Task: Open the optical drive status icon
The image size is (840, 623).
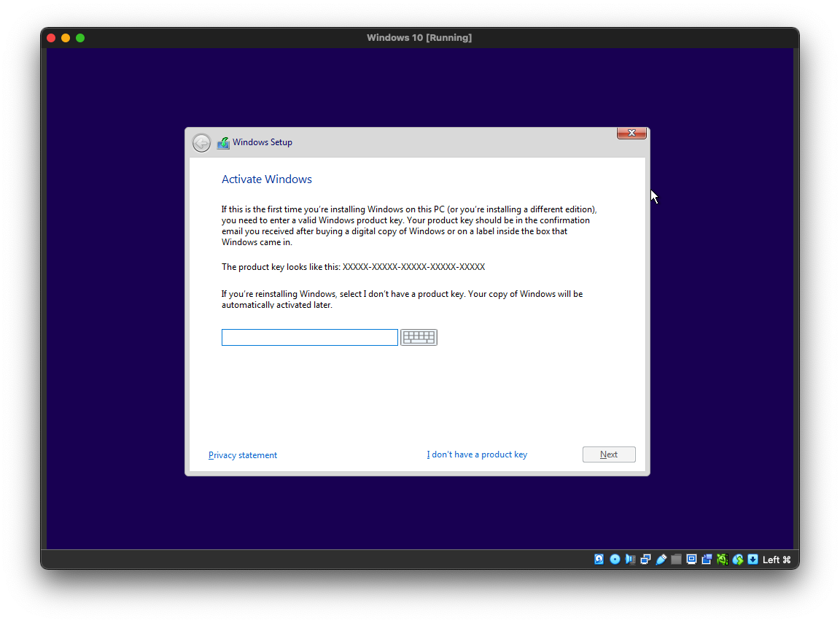Action: [x=615, y=560]
